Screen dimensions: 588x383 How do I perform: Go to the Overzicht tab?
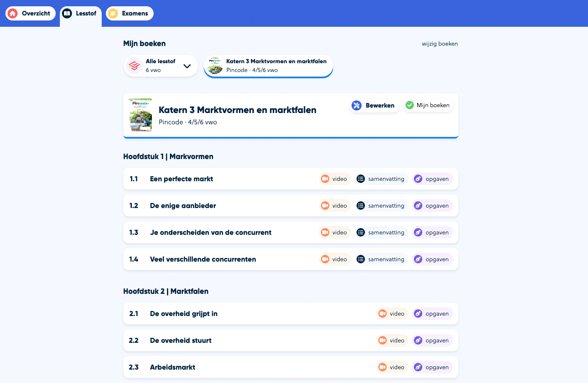click(31, 13)
